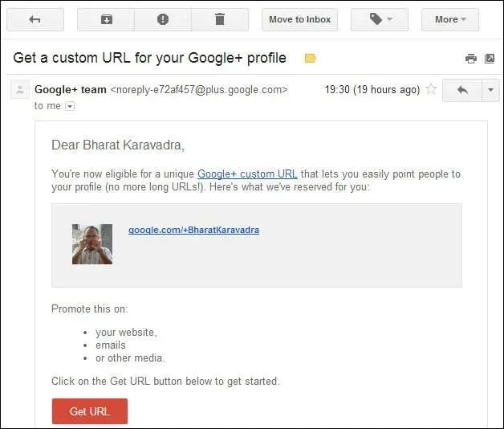504x429 pixels.
Task: Print the conversation using the printer icon
Action: (471, 59)
